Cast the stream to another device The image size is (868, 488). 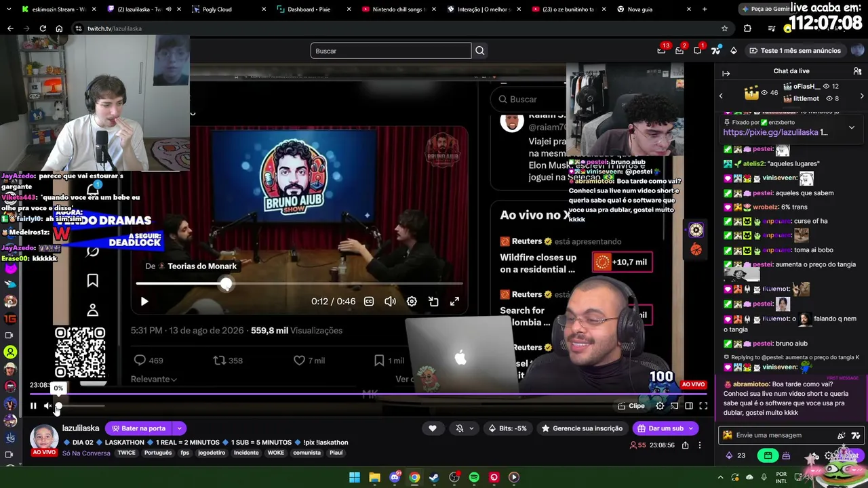click(675, 406)
